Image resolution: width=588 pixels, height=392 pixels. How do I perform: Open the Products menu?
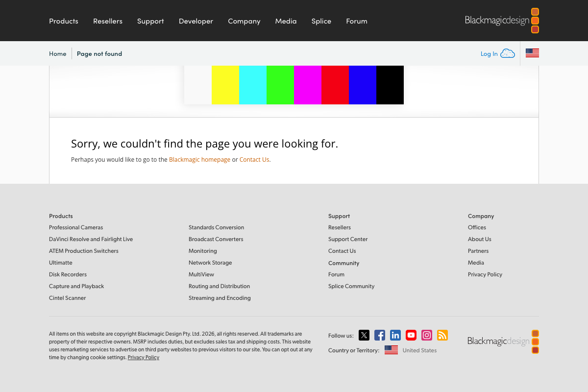click(x=64, y=21)
